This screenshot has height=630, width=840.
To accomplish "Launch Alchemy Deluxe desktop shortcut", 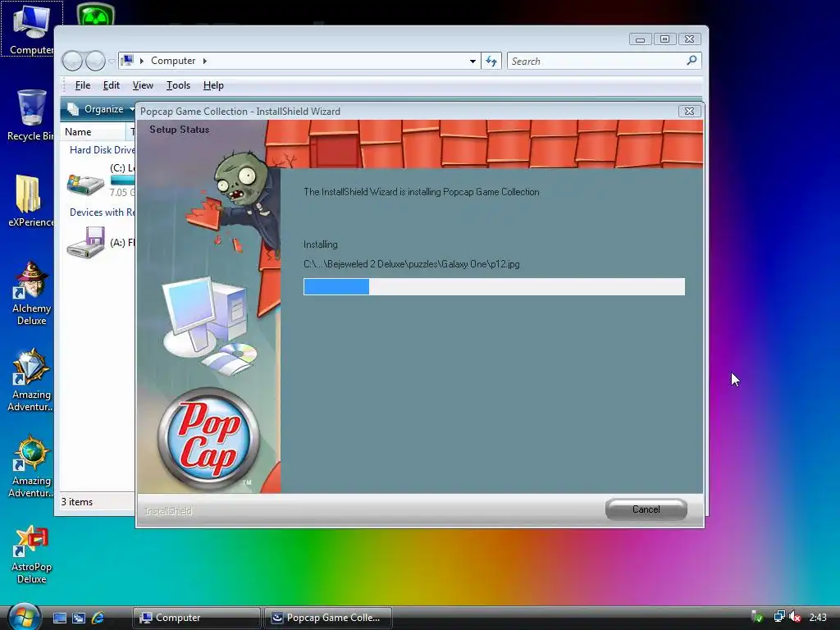I will 31,293.
